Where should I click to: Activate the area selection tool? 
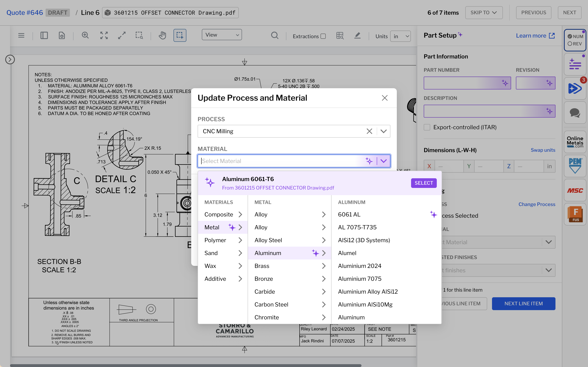(x=180, y=35)
